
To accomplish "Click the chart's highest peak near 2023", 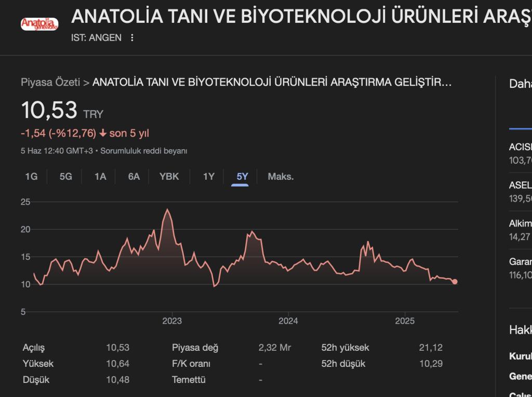I will click(167, 209).
